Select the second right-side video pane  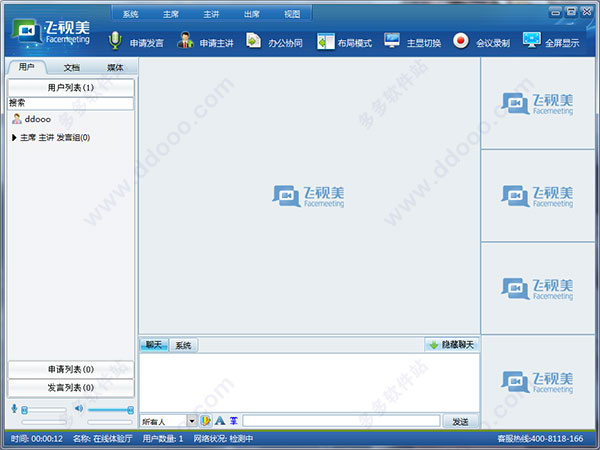(x=538, y=196)
